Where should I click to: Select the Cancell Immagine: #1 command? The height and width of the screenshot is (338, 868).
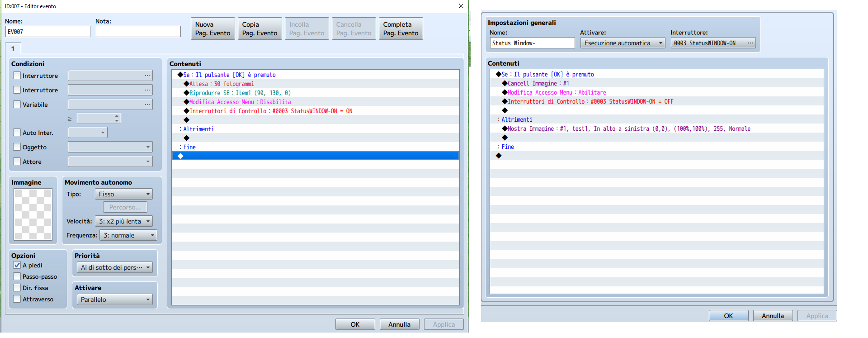(657, 83)
